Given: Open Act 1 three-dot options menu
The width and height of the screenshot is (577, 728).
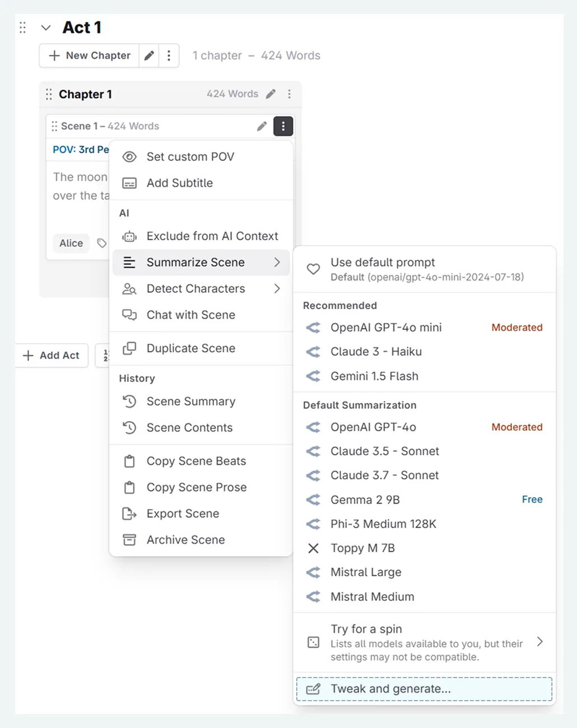Looking at the screenshot, I should click(169, 55).
